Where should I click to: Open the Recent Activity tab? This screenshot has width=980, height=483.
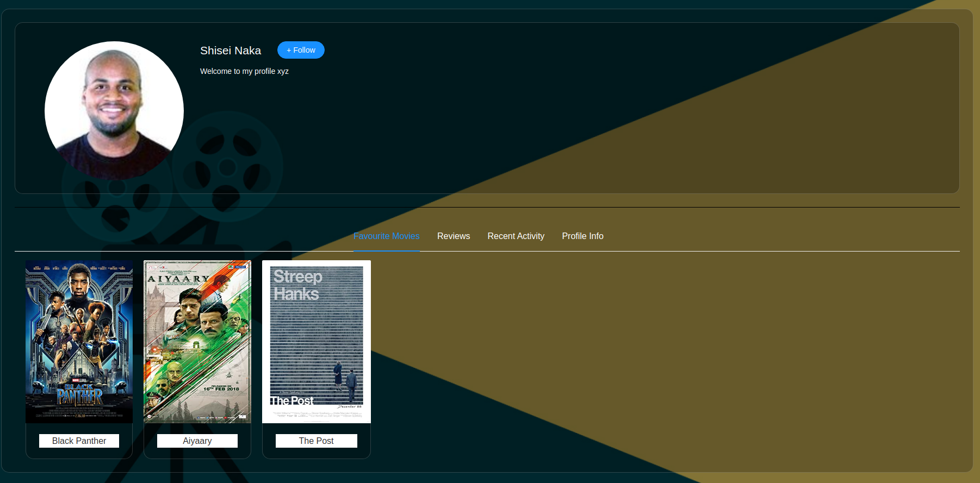click(x=516, y=236)
